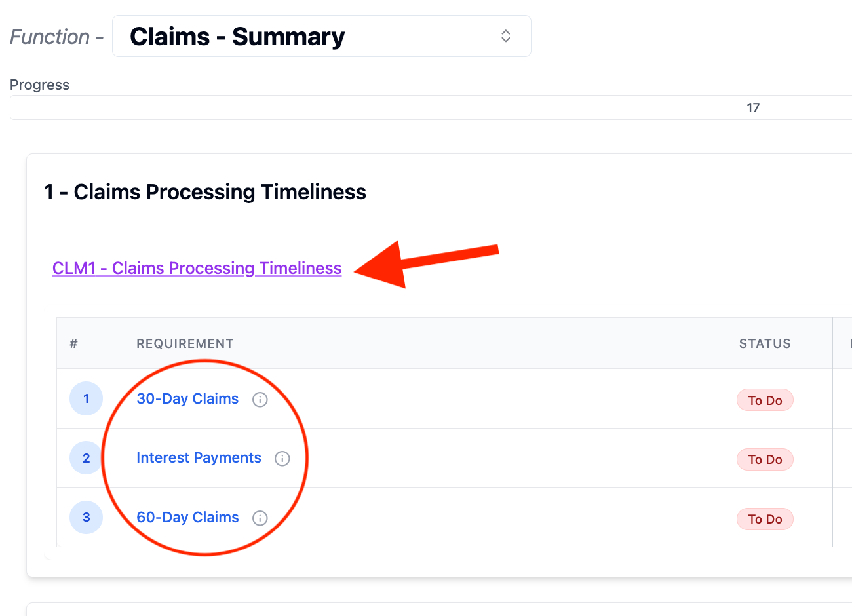Viewport: 852px width, 616px height.
Task: Click the To Do status for Interest Payments
Action: click(x=765, y=459)
